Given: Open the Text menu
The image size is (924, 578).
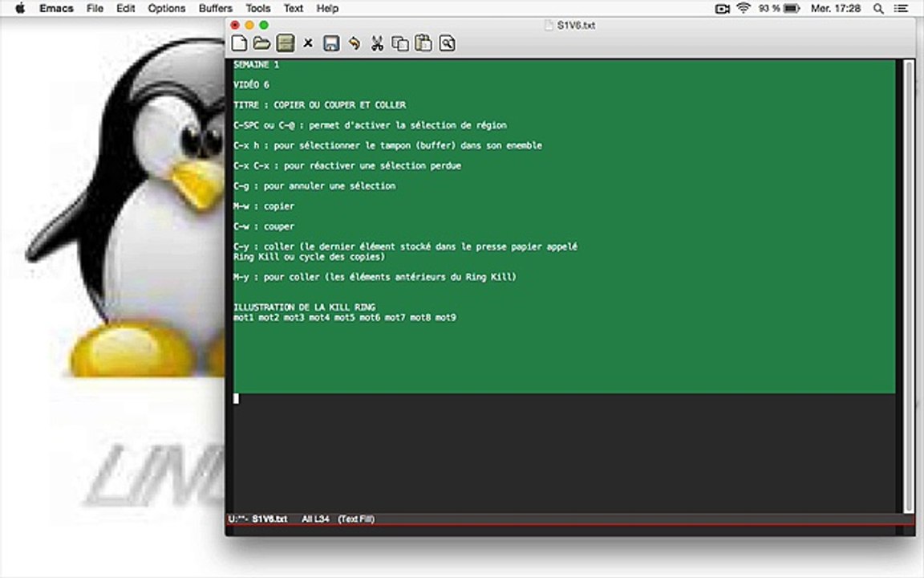Looking at the screenshot, I should [x=293, y=8].
